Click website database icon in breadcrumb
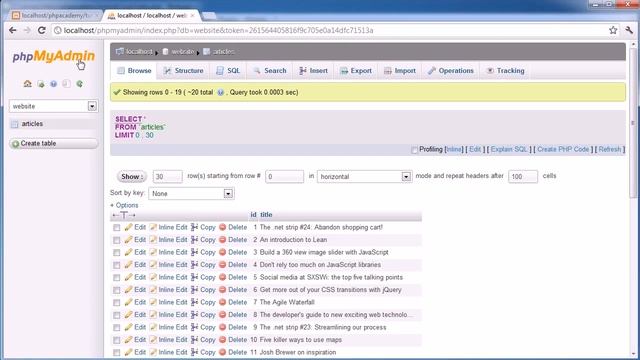The image size is (640, 360). coord(165,51)
